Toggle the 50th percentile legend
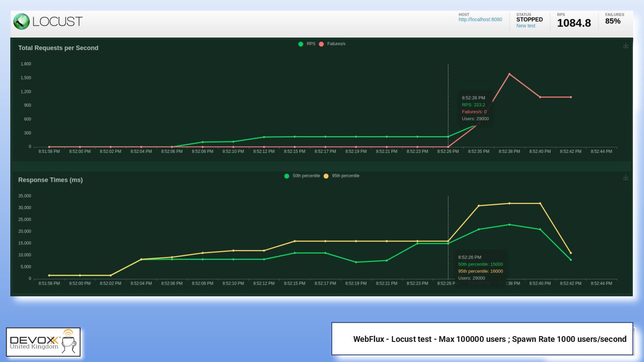644x362 pixels. point(302,176)
